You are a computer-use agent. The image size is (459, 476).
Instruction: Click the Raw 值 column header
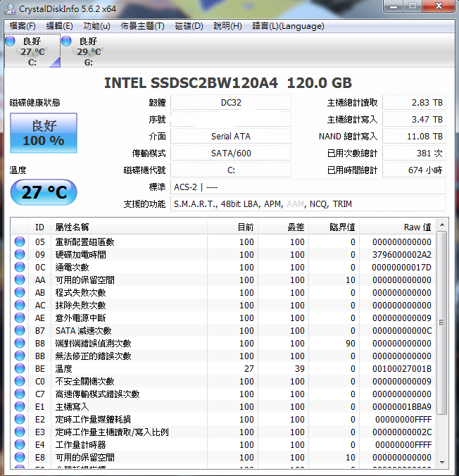pos(398,227)
